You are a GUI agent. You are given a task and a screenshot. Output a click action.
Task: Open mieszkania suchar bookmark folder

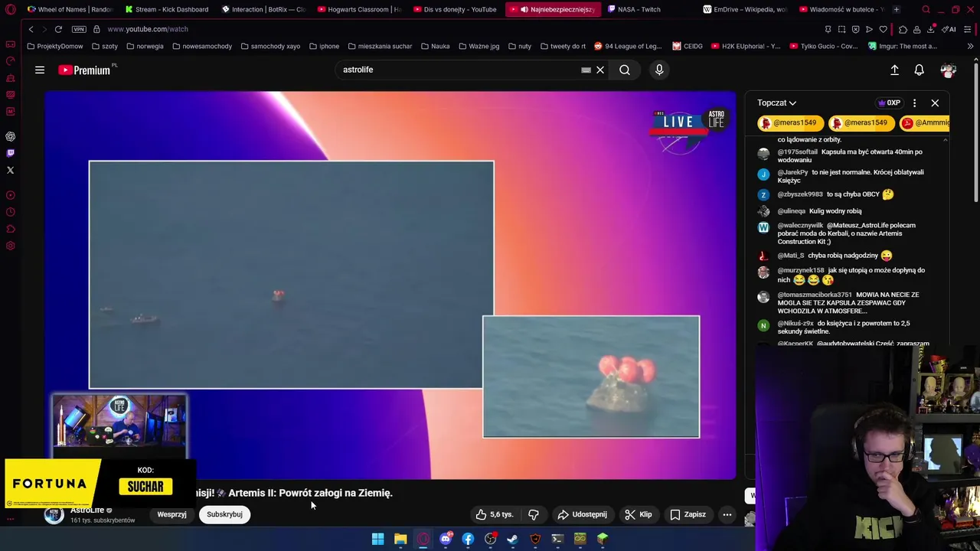380,46
